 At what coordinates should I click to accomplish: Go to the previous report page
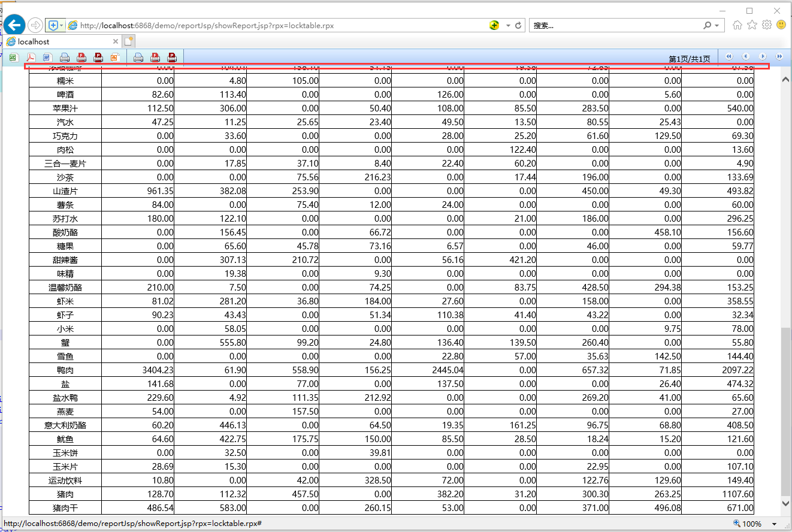pyautogui.click(x=746, y=56)
